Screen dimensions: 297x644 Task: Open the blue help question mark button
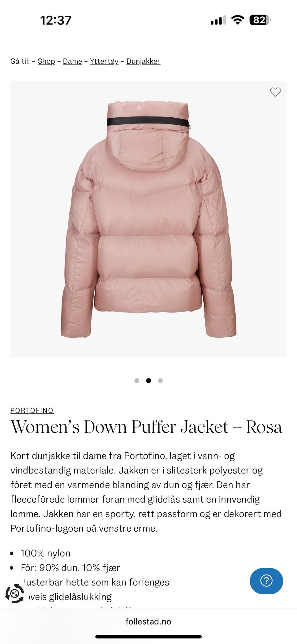(x=266, y=581)
